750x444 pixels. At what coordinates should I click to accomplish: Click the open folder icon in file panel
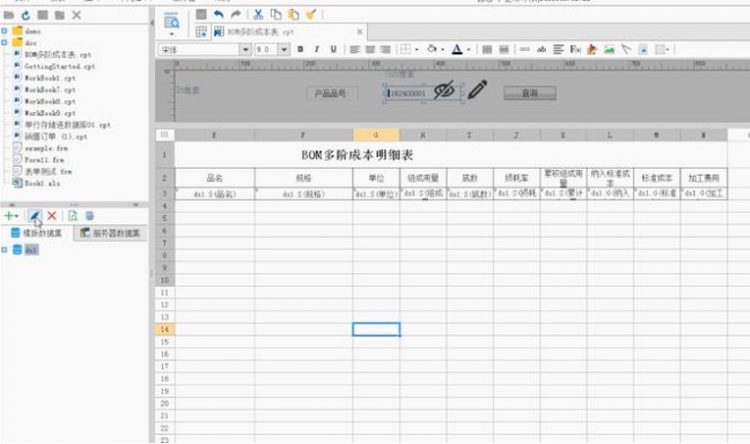(9, 15)
